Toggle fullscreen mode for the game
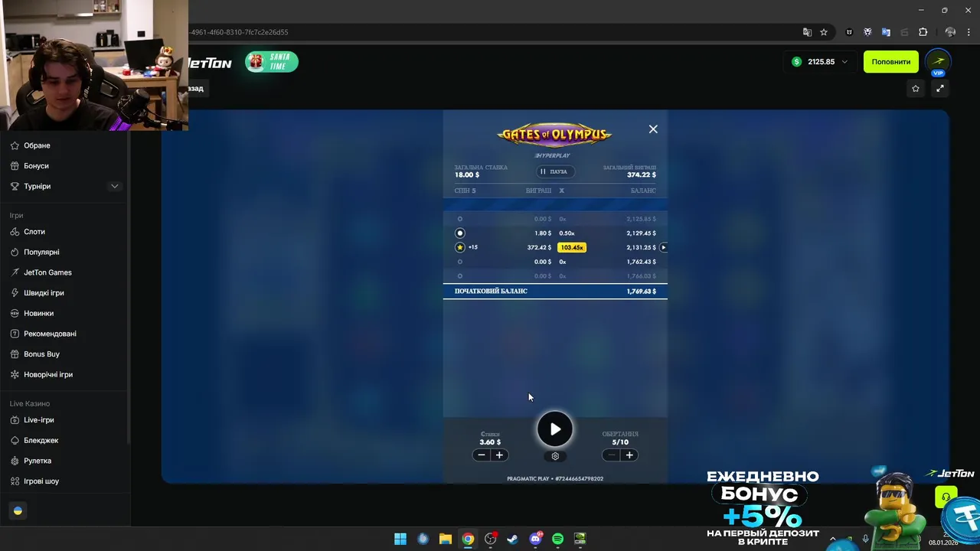Screen dimensions: 980x551 tap(940, 89)
